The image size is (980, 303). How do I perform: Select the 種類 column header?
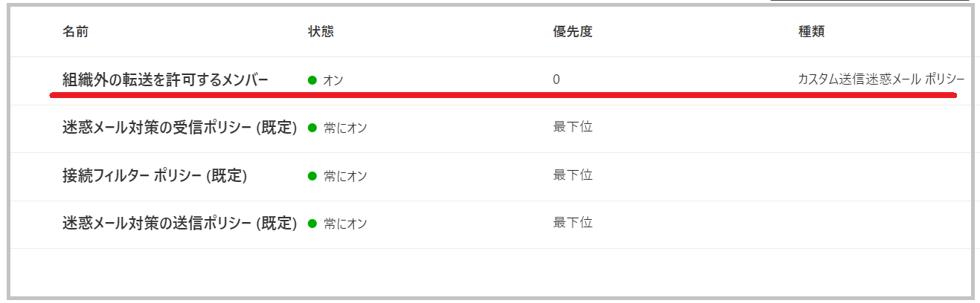point(810,32)
